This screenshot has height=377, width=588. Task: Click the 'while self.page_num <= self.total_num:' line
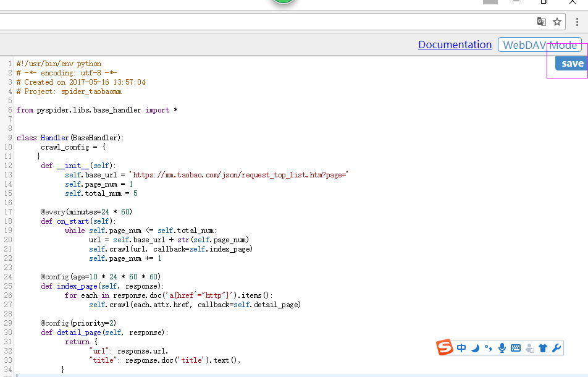pyautogui.click(x=141, y=231)
